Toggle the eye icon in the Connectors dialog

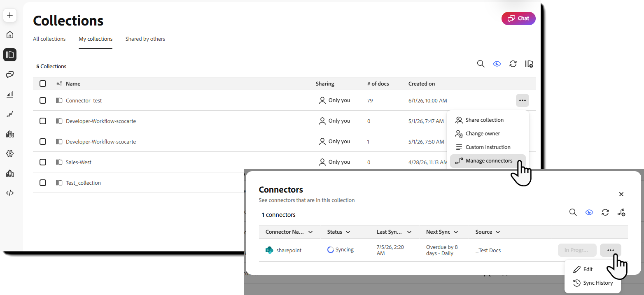pyautogui.click(x=589, y=212)
